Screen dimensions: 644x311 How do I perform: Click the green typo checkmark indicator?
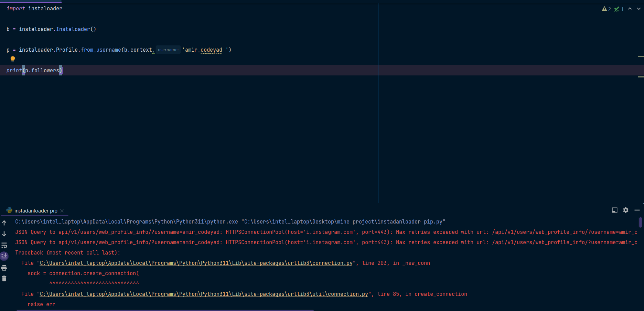(x=619, y=9)
